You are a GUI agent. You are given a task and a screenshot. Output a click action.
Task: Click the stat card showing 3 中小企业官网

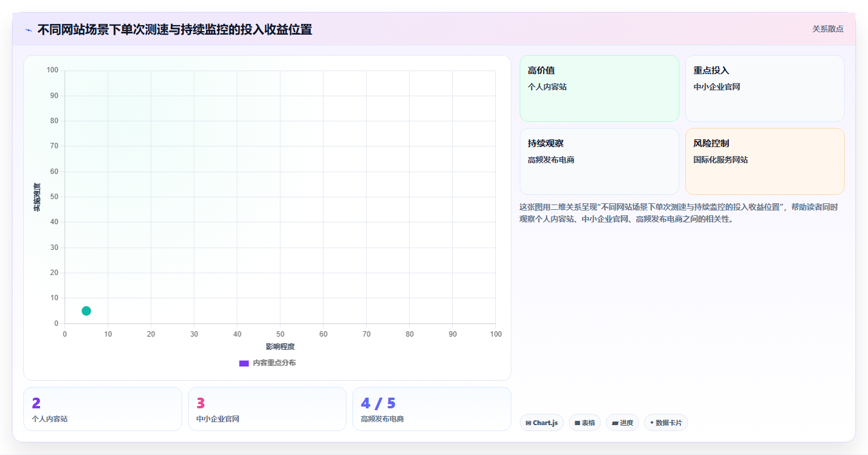(267, 409)
